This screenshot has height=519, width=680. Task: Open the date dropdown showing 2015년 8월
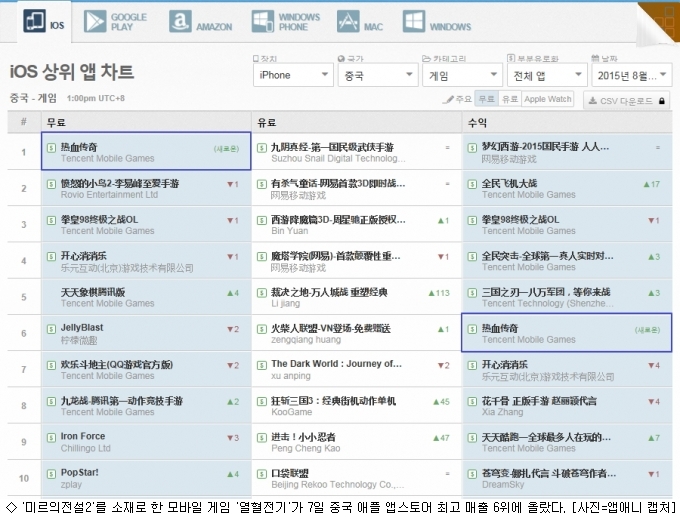[632, 75]
